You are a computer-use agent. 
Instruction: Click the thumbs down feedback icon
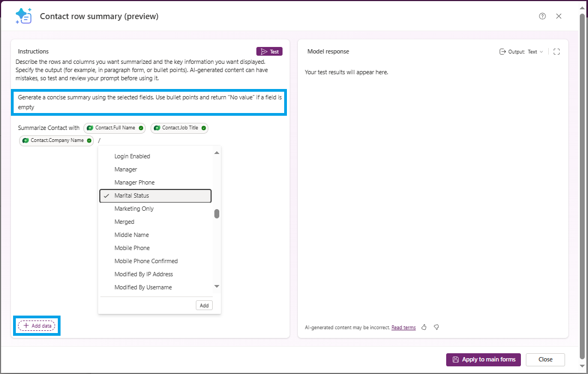click(436, 327)
